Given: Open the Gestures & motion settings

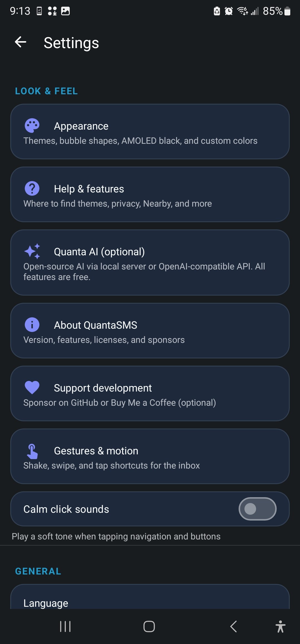Looking at the screenshot, I should click(x=150, y=456).
